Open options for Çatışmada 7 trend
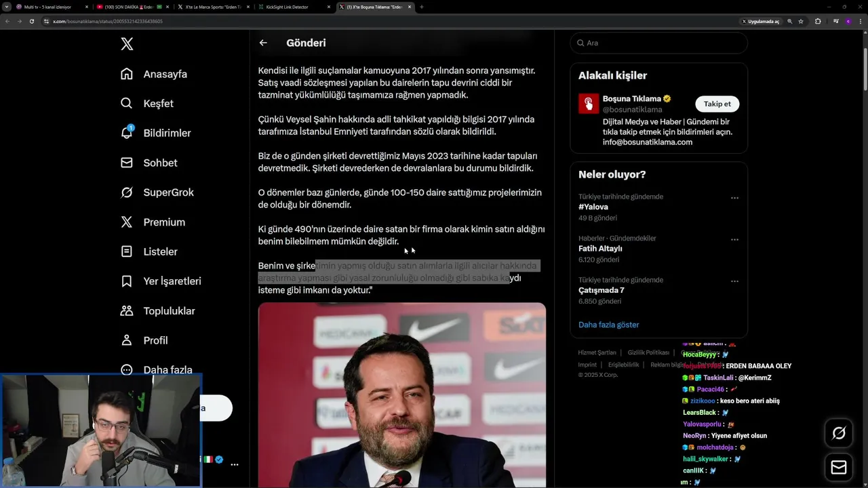The width and height of the screenshot is (868, 488). coord(734,281)
